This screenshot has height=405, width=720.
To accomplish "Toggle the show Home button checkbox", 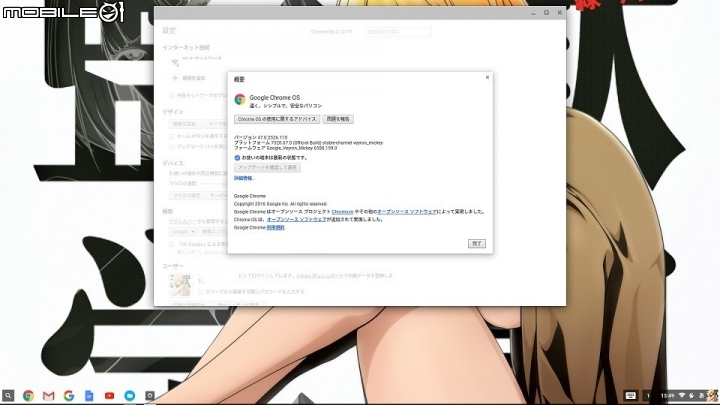I will click(171, 136).
